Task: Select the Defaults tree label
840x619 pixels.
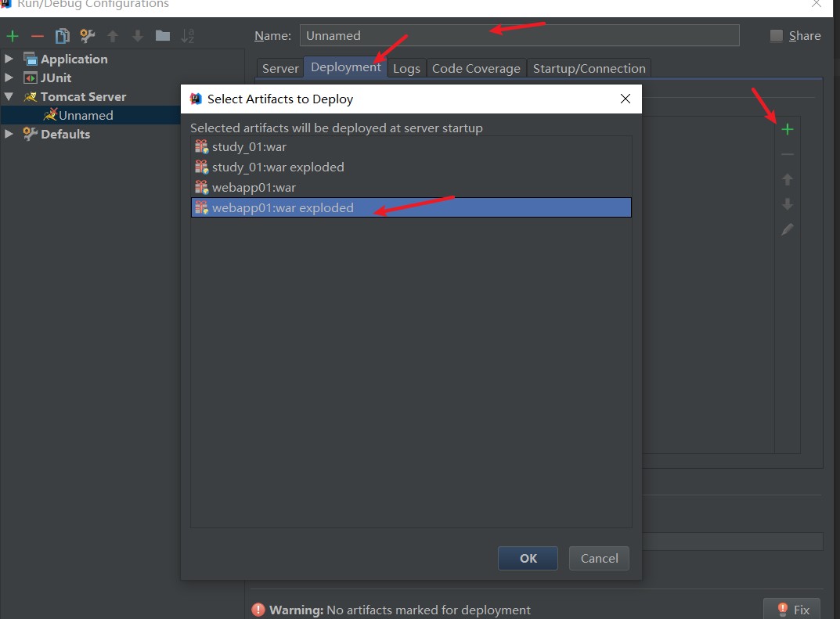Action: [65, 134]
